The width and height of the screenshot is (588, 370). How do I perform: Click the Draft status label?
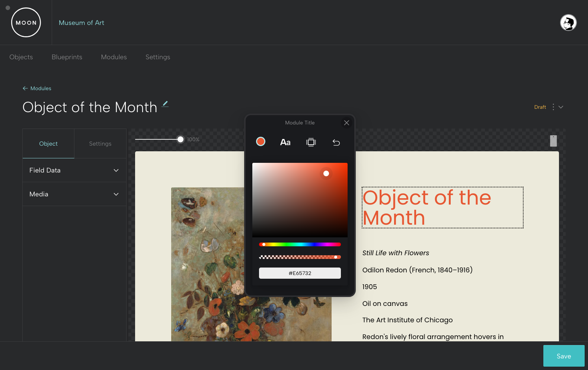click(540, 107)
